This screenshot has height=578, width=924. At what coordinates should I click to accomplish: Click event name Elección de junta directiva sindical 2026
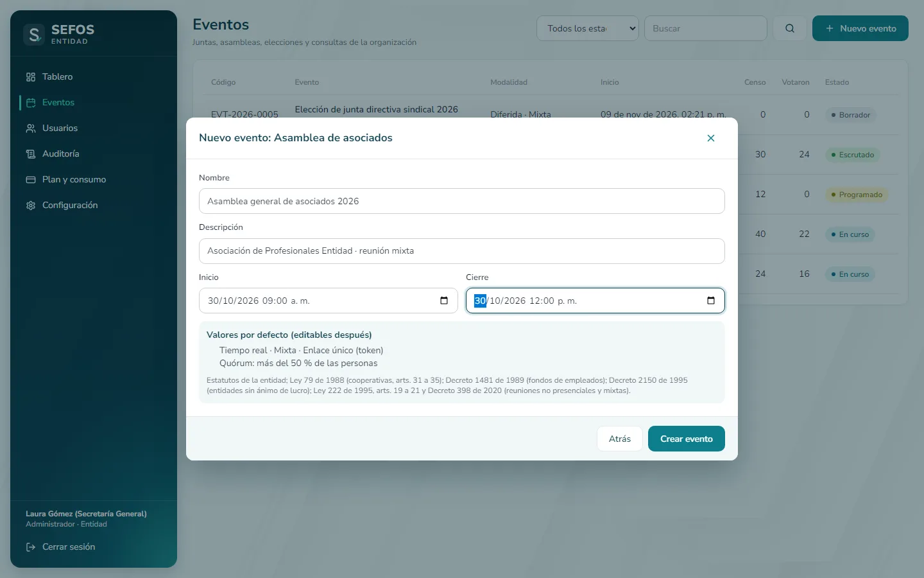(x=377, y=110)
